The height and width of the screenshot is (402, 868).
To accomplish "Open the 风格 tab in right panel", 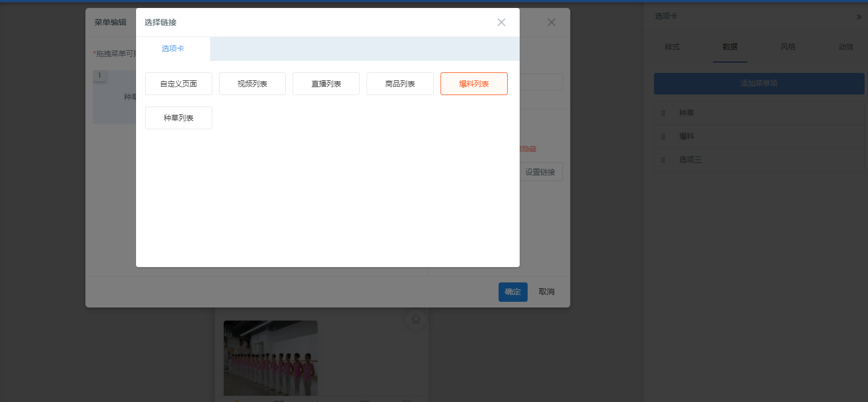I will coord(788,47).
